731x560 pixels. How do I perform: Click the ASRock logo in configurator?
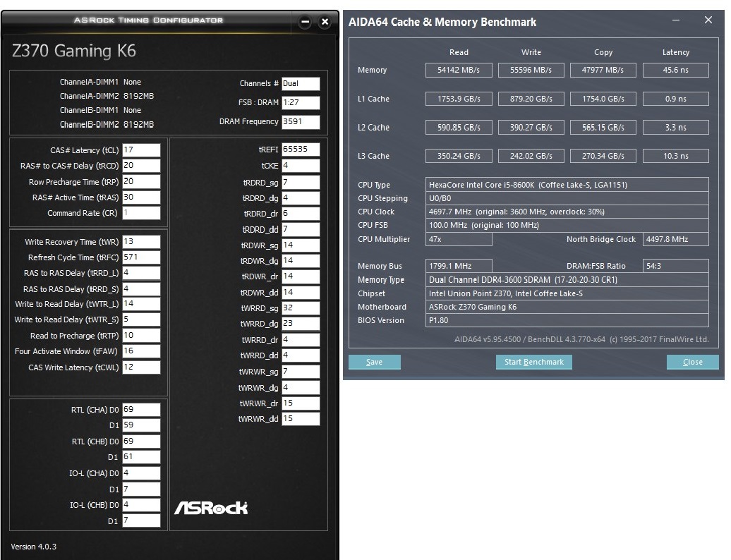click(211, 508)
